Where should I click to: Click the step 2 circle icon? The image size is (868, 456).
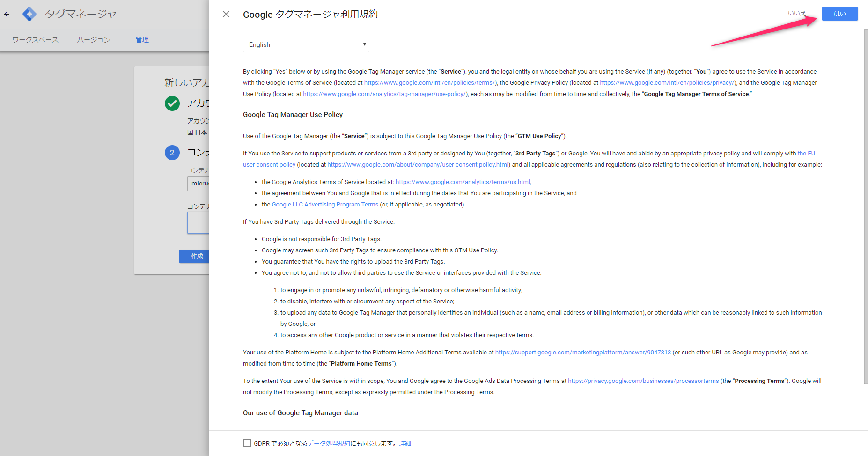[172, 153]
